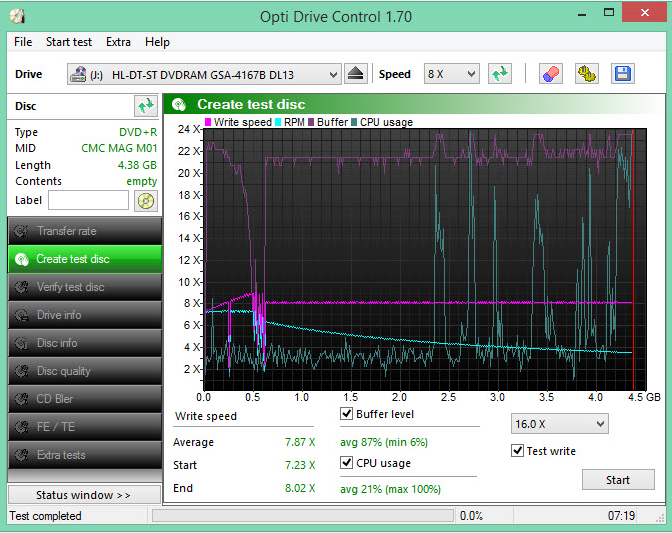Click the Start speed value 7.23 X
This screenshot has width=672, height=533.
tap(300, 465)
